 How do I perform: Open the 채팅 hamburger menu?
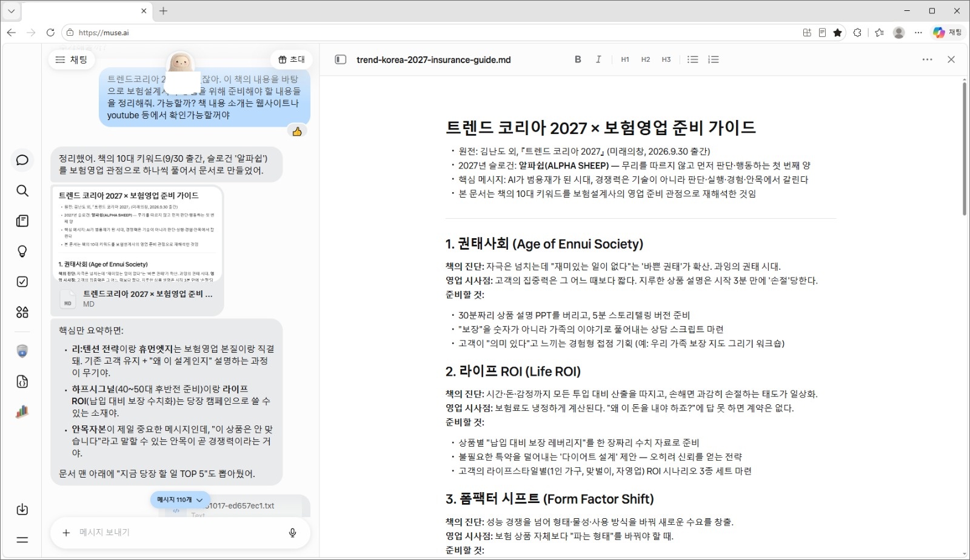[x=72, y=59]
